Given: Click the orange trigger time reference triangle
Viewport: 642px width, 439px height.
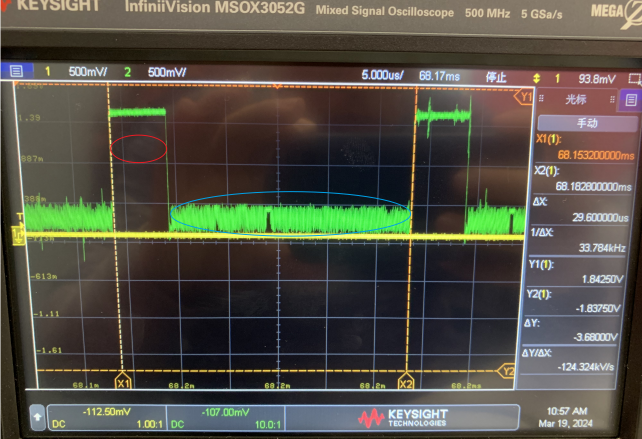Looking at the screenshot, I should pos(277,86).
